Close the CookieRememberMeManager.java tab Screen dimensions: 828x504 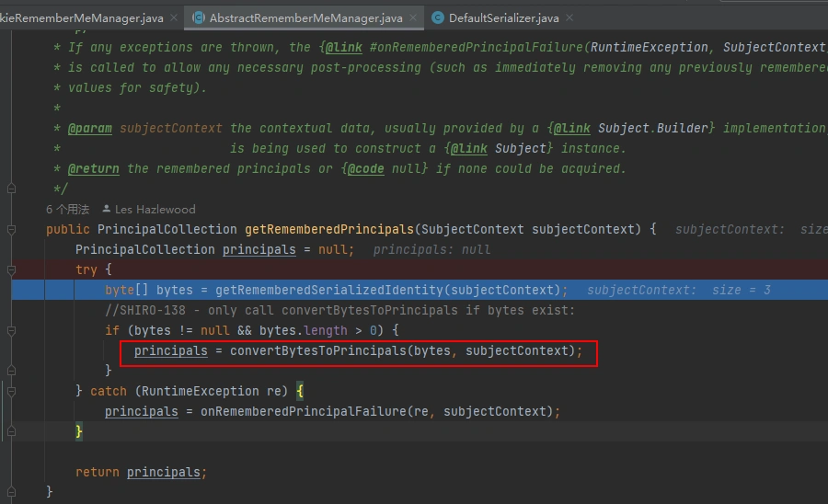pos(173,17)
